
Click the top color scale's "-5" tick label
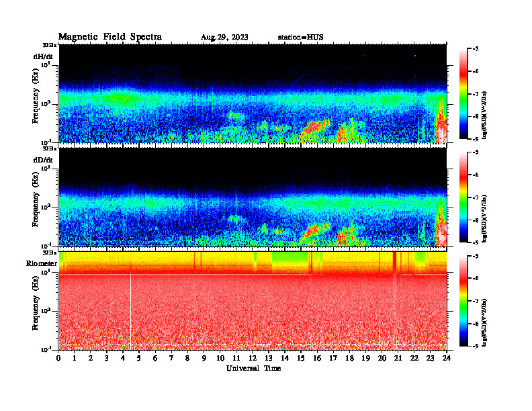(x=476, y=49)
